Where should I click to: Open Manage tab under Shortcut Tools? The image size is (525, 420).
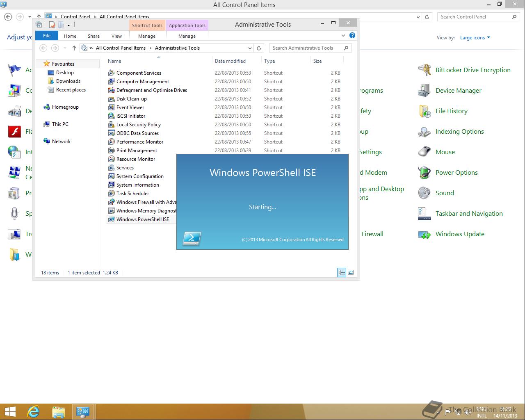click(147, 36)
